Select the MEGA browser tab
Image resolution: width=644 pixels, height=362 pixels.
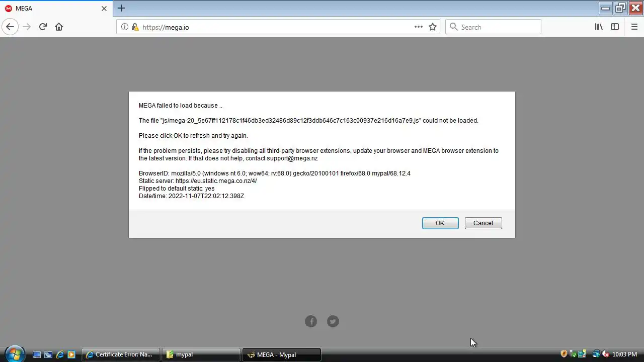click(x=56, y=9)
